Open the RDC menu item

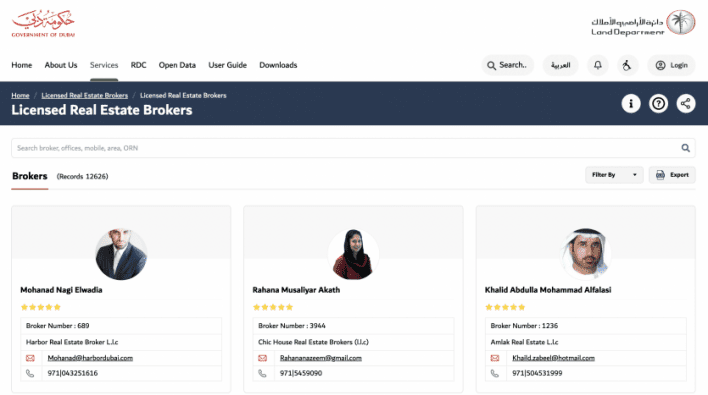point(139,65)
